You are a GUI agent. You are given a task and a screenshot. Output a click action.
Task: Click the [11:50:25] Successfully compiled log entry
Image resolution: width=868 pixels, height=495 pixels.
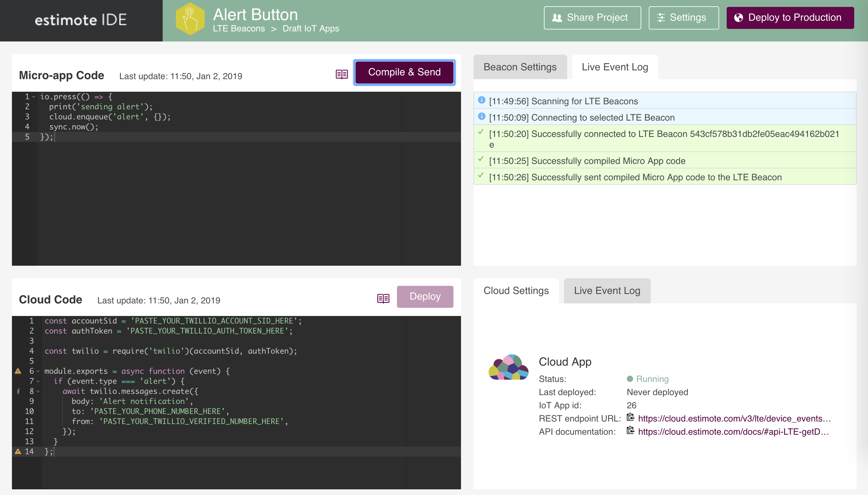(665, 160)
